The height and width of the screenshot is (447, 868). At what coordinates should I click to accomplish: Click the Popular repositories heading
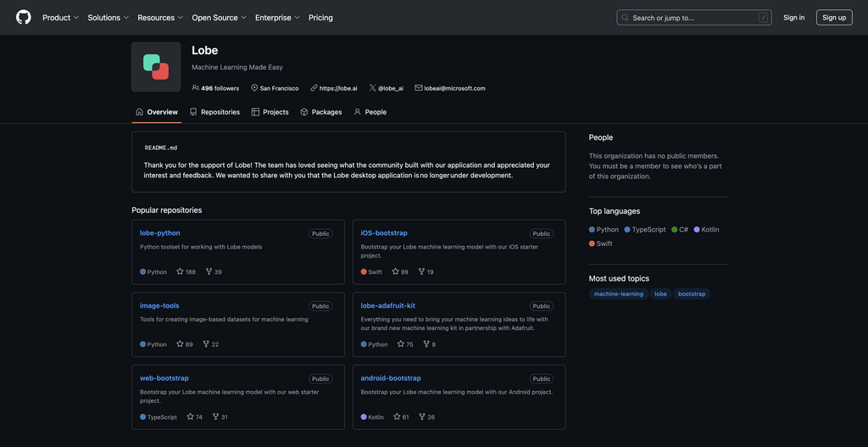click(x=167, y=210)
